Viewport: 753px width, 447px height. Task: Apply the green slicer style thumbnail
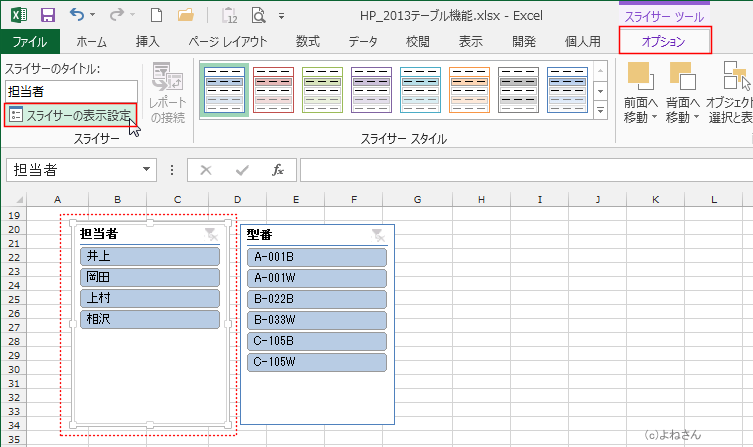pos(322,90)
